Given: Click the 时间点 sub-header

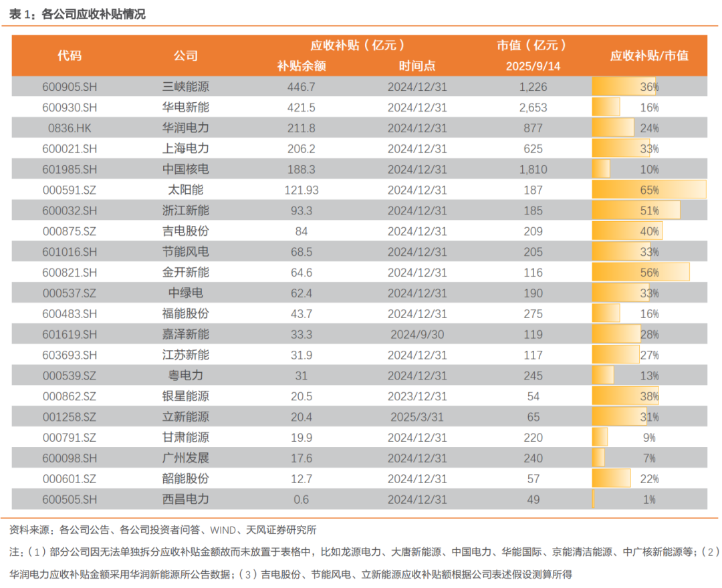Looking at the screenshot, I should 417,65.
